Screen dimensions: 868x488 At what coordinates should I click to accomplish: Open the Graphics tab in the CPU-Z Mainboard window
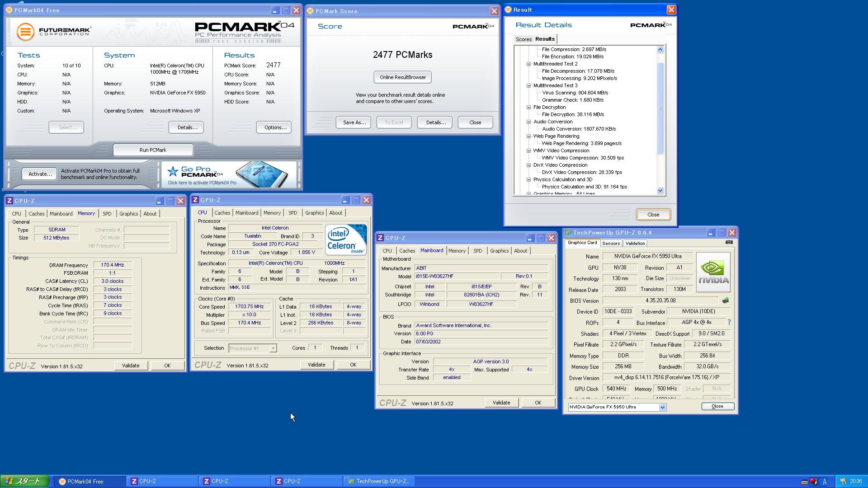tap(499, 251)
